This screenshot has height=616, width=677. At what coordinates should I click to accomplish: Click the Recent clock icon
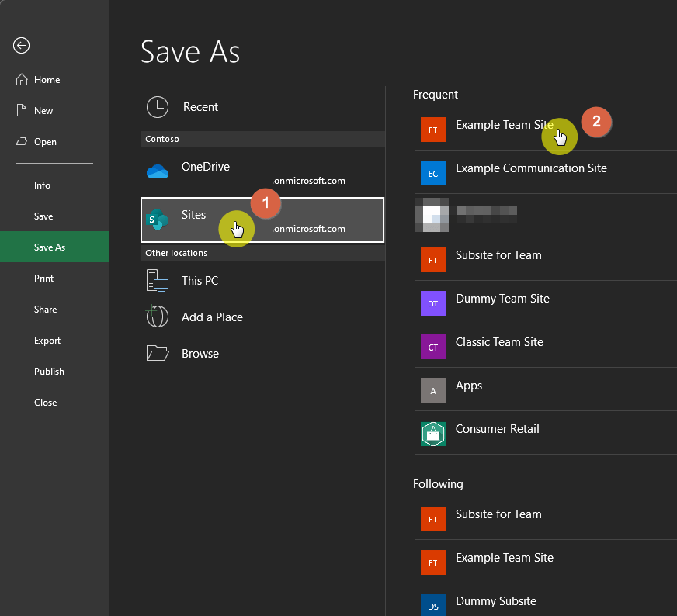tap(158, 107)
